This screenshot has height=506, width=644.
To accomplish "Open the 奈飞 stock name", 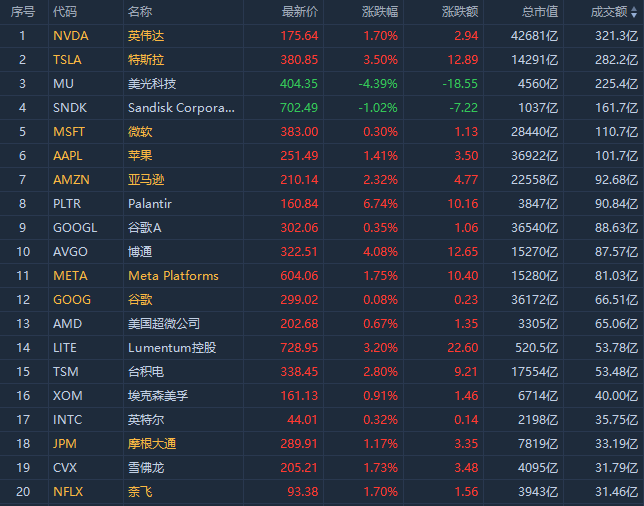I will tap(140, 491).
